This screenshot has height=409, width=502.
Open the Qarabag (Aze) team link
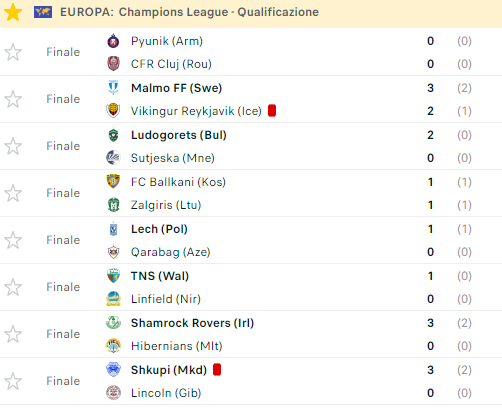coord(170,252)
